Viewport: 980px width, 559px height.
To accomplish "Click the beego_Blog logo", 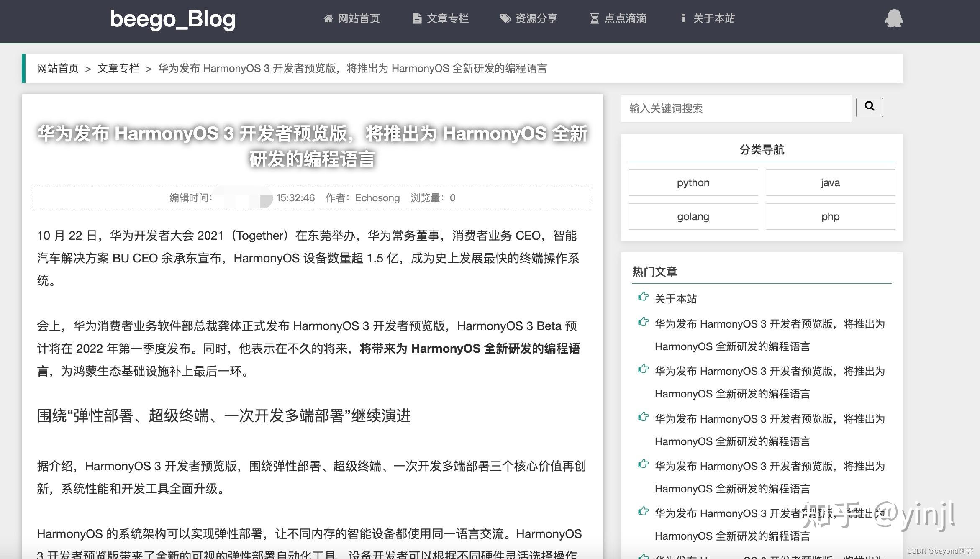I will 172,19.
